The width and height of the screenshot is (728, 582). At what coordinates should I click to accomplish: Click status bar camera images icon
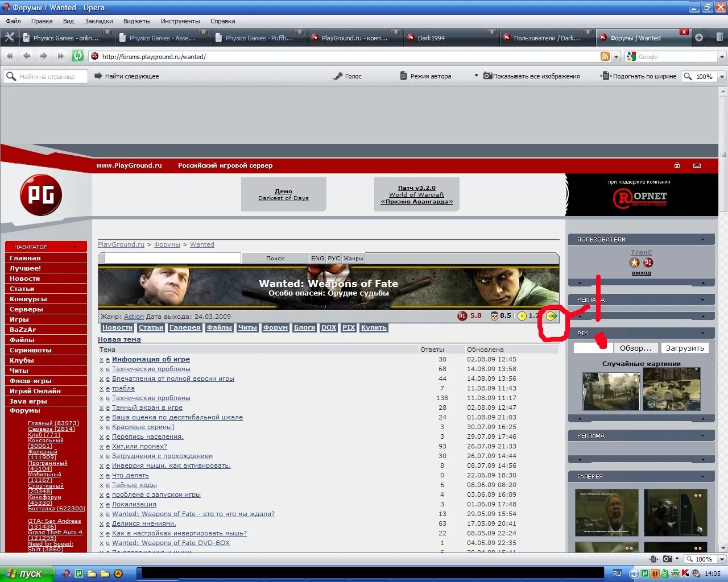[x=667, y=559]
